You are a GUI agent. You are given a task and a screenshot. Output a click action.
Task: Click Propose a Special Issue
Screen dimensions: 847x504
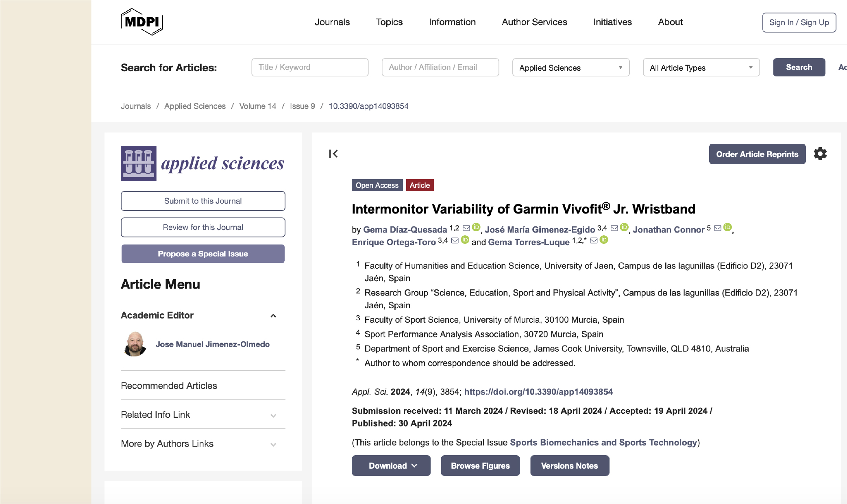[203, 254]
